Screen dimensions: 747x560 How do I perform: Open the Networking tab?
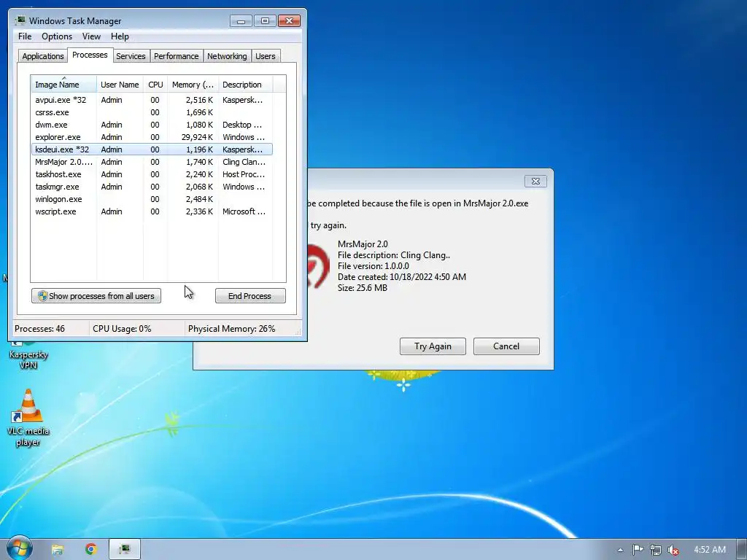pos(227,56)
